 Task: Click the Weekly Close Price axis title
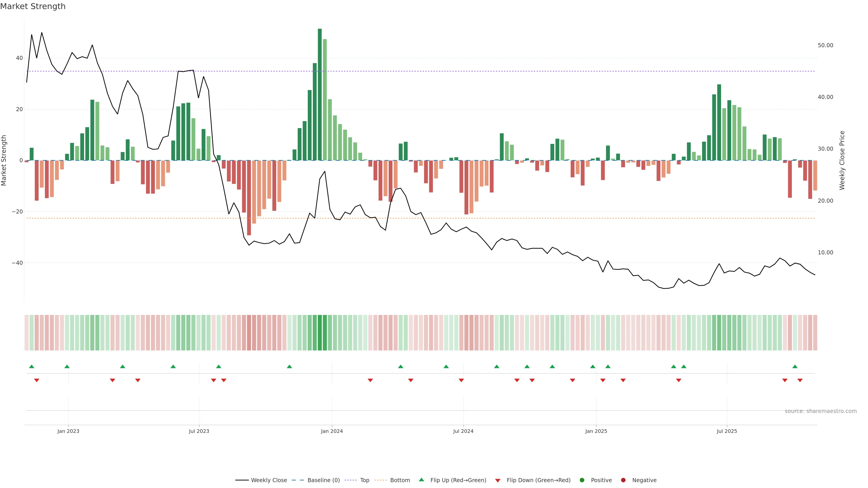pyautogui.click(x=842, y=160)
